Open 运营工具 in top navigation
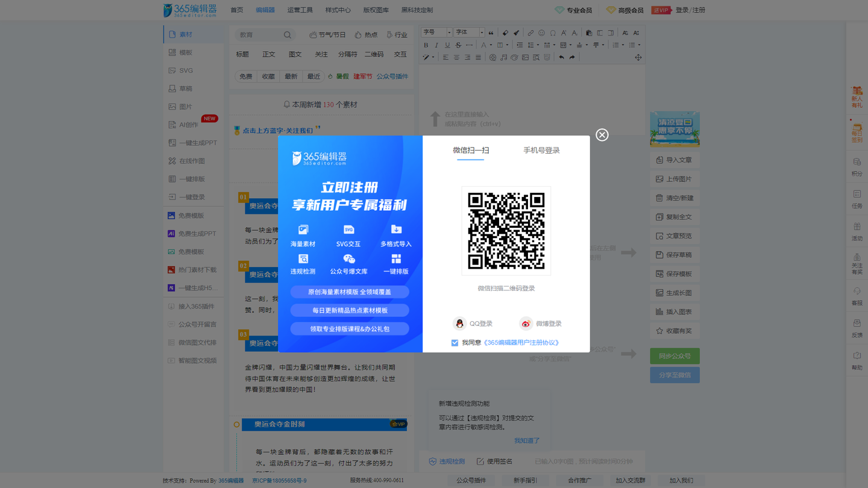The height and width of the screenshot is (488, 868). [300, 10]
